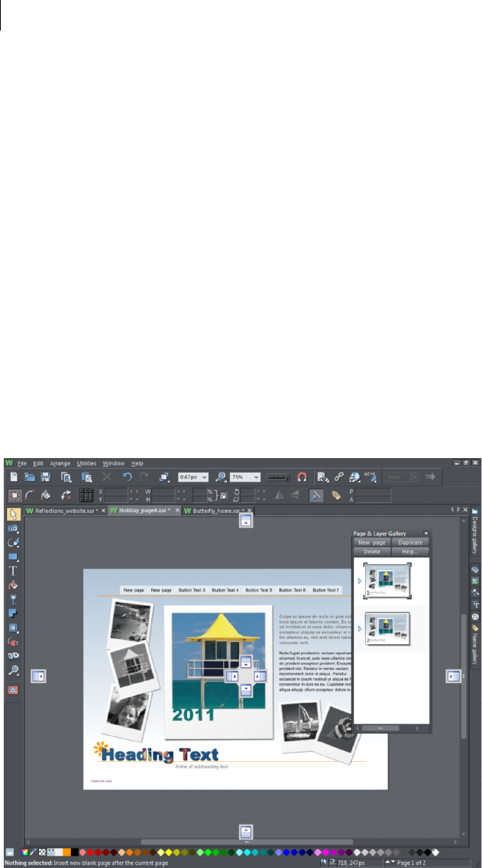Screen dimensions: 482x868
Task: Close the Holiday_page4.xar tab
Action: [x=177, y=511]
